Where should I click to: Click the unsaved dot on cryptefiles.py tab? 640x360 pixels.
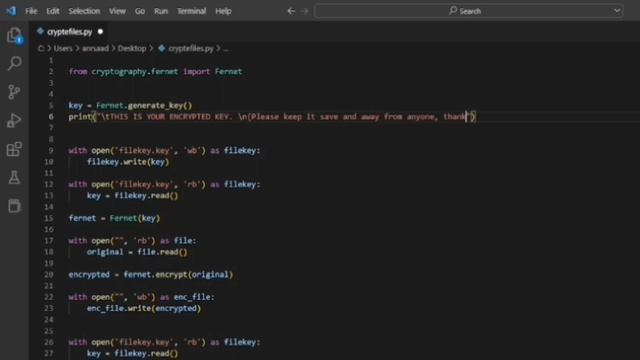(100, 31)
